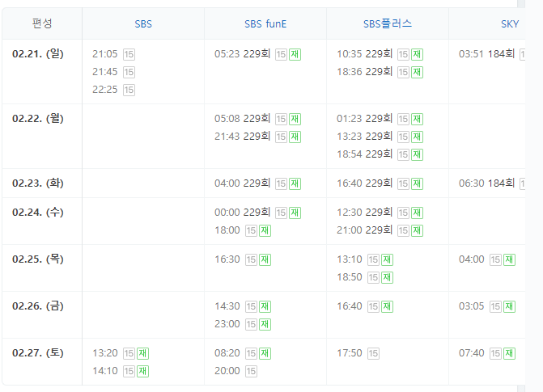
Task: Click the 15 age rating icon beside 22:25
Action: 129,90
